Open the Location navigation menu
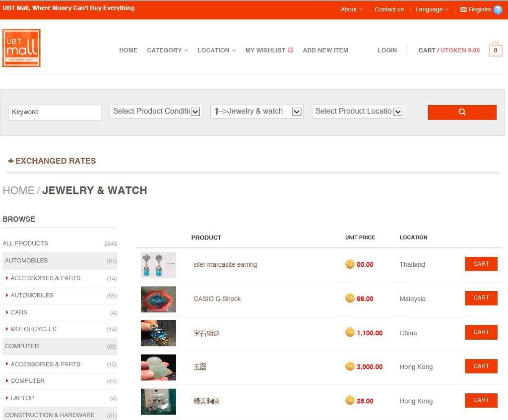The image size is (508, 420). (x=216, y=50)
